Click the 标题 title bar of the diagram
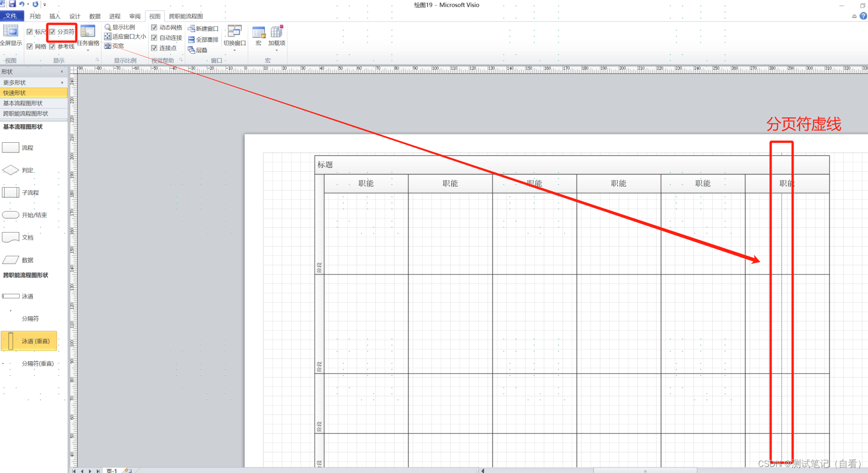 pos(572,165)
